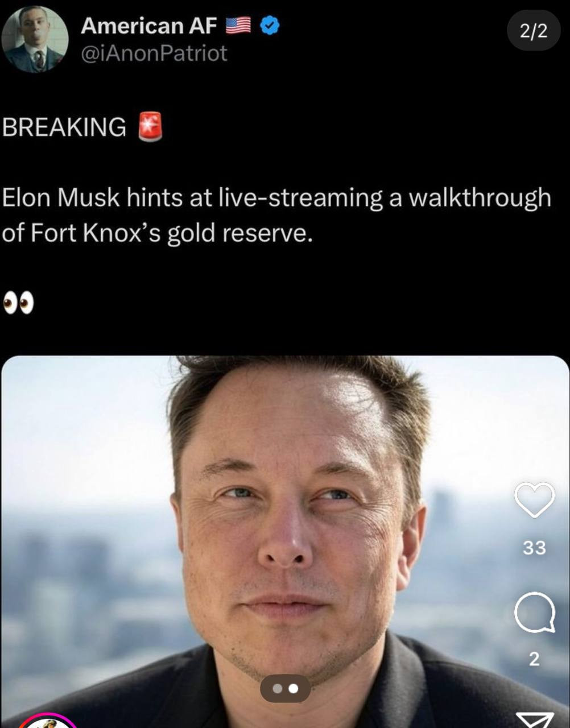Open the @iAnonPatriot handle
Screen dimensions: 570x728
[154, 53]
